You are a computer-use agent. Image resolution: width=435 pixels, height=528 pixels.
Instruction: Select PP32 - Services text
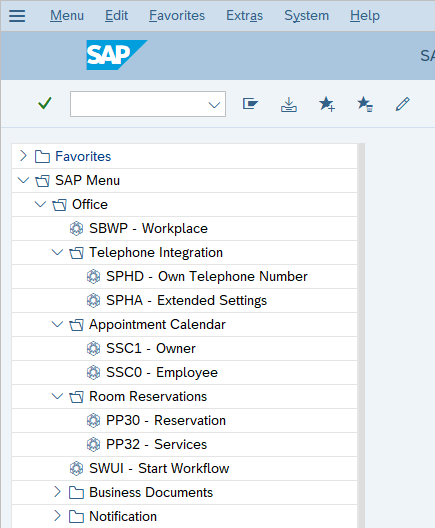click(x=156, y=445)
